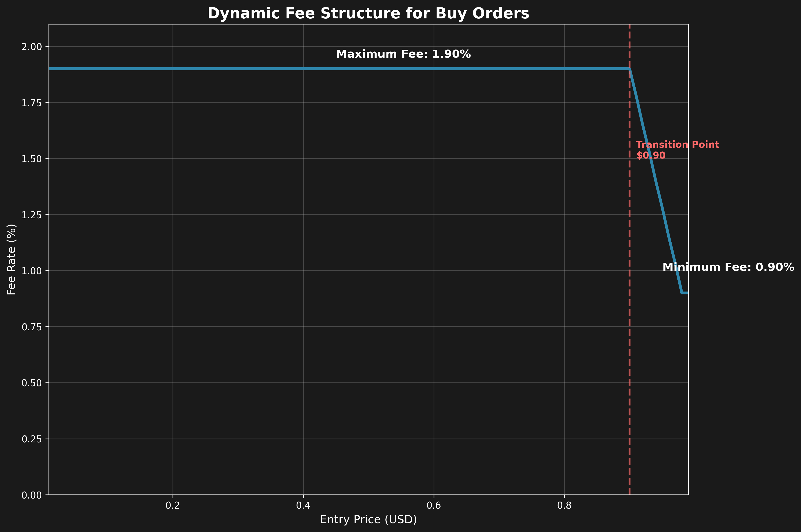Click the 0.6 x-axis tick label

pyautogui.click(x=434, y=506)
